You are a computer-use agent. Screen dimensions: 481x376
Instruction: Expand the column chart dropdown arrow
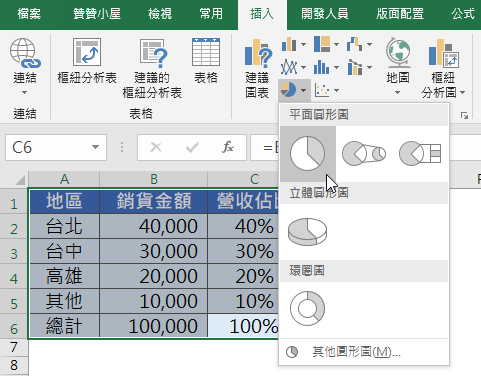pyautogui.click(x=303, y=44)
